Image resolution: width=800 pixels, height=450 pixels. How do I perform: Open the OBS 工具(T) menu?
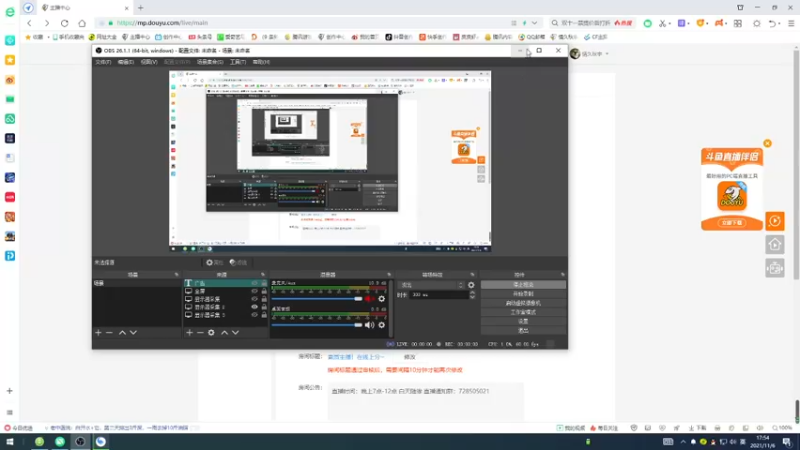coord(238,62)
